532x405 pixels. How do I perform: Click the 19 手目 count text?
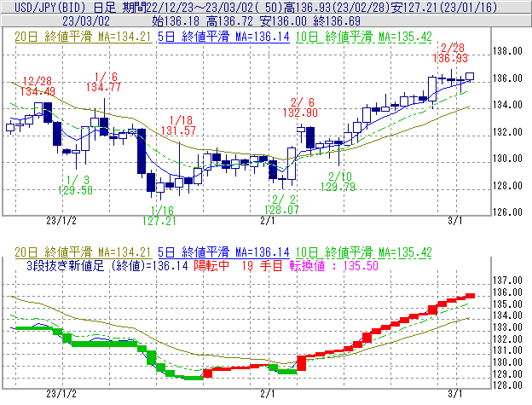[x=262, y=265]
